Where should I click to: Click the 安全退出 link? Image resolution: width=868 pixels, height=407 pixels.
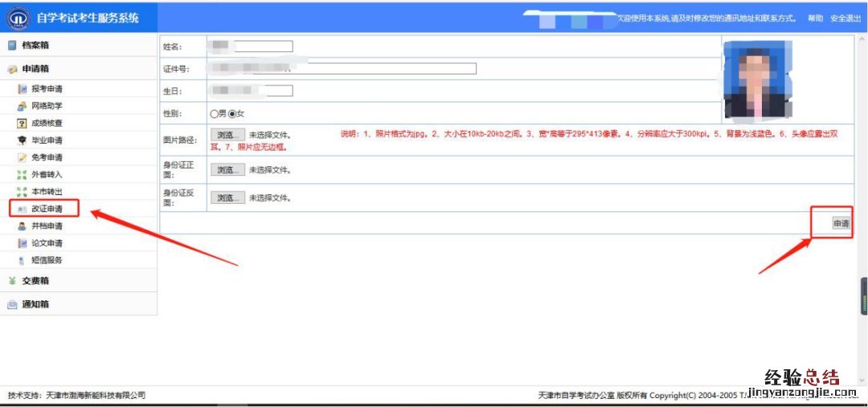[x=845, y=18]
